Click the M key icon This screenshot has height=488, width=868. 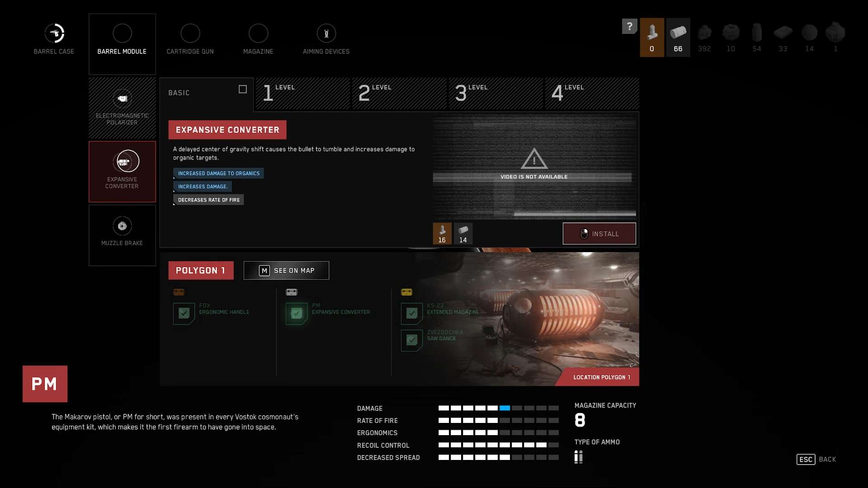click(x=264, y=270)
